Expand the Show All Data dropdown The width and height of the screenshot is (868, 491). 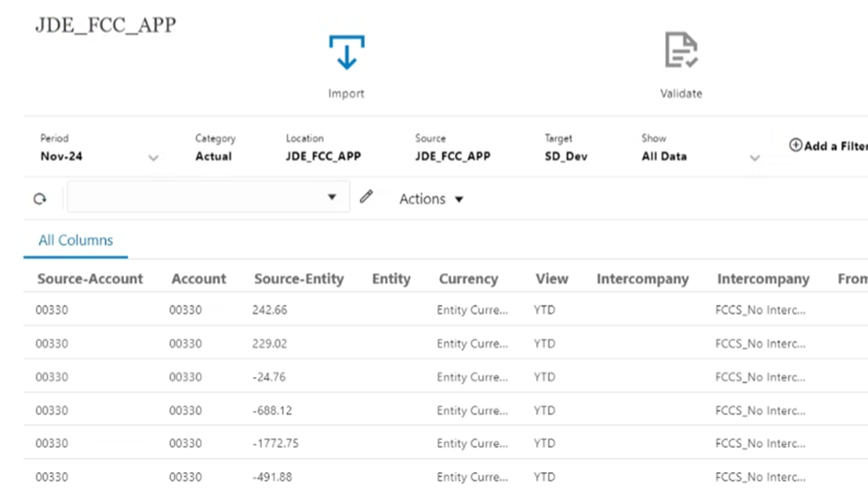point(755,158)
